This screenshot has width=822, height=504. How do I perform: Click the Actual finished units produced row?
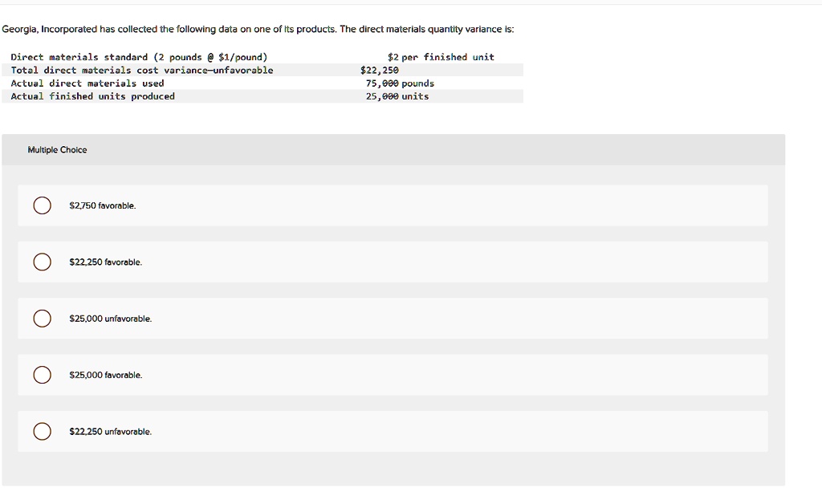(94, 96)
